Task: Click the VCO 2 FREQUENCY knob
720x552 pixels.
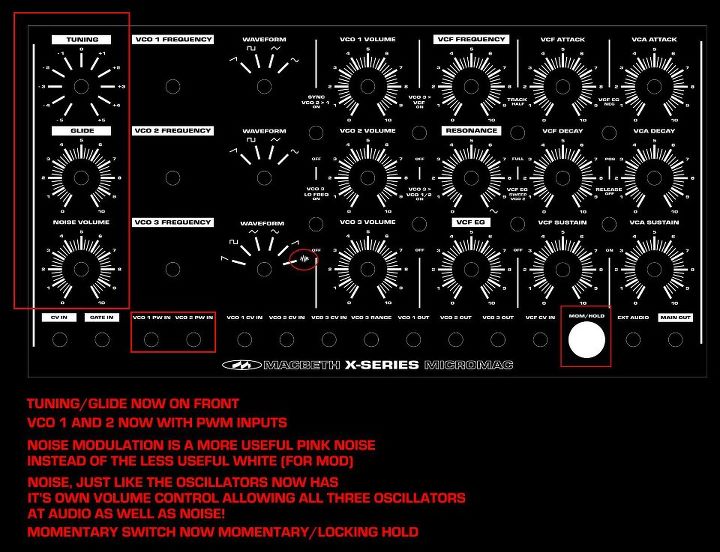Action: tap(173, 178)
